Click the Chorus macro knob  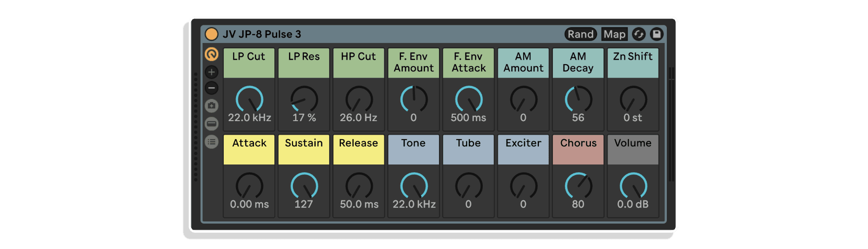click(578, 186)
